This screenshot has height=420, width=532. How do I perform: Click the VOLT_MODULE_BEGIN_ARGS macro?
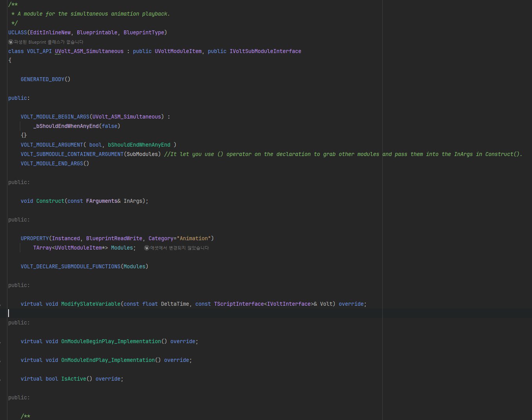click(x=55, y=117)
